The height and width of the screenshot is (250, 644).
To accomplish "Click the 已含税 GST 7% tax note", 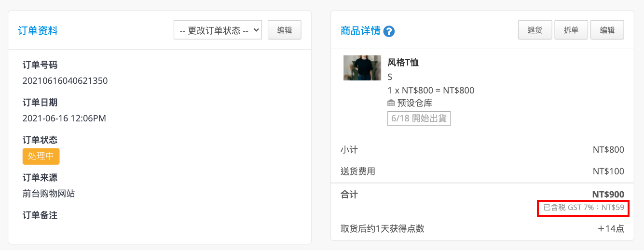I will tap(584, 208).
